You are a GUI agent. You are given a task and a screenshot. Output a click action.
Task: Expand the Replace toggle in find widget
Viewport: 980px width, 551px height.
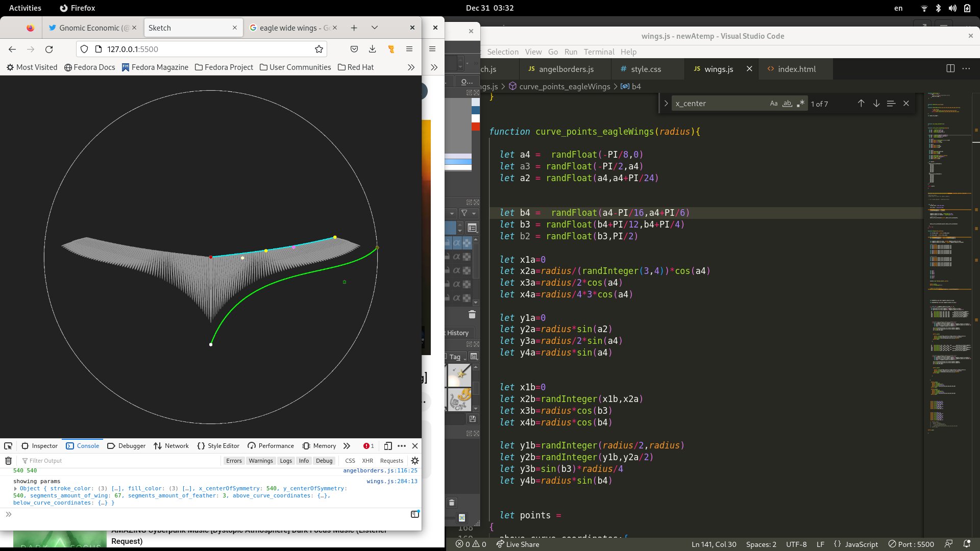[666, 103]
